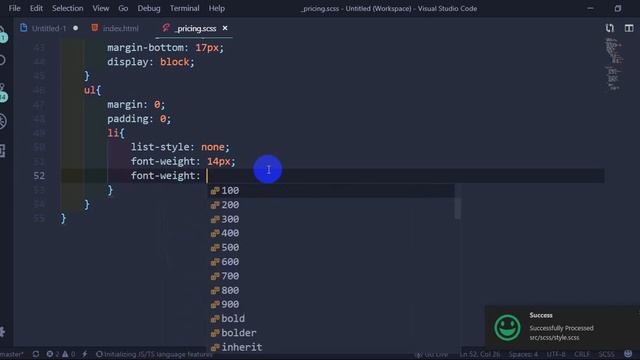The width and height of the screenshot is (640, 360).
Task: Click the value icon next to inherit
Action: pyautogui.click(x=215, y=347)
